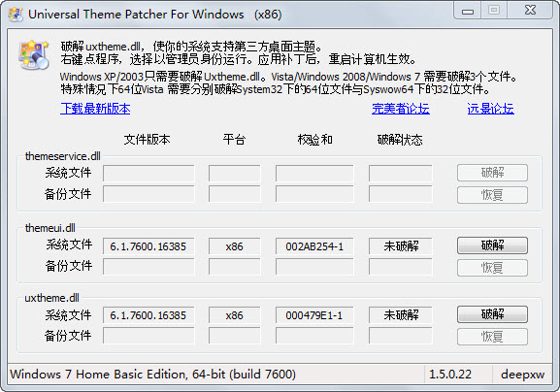
Task: Open the 下载最新版本 download link
Action: tap(95, 109)
